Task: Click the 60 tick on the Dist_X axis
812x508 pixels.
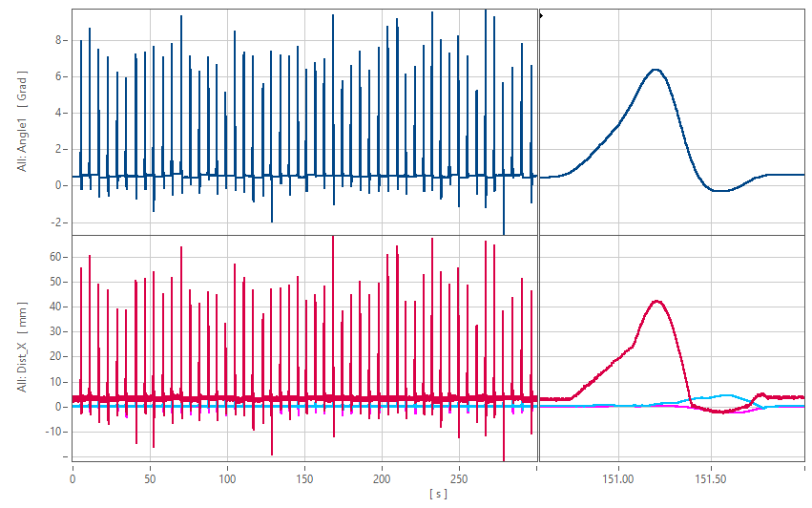Action: 55,257
